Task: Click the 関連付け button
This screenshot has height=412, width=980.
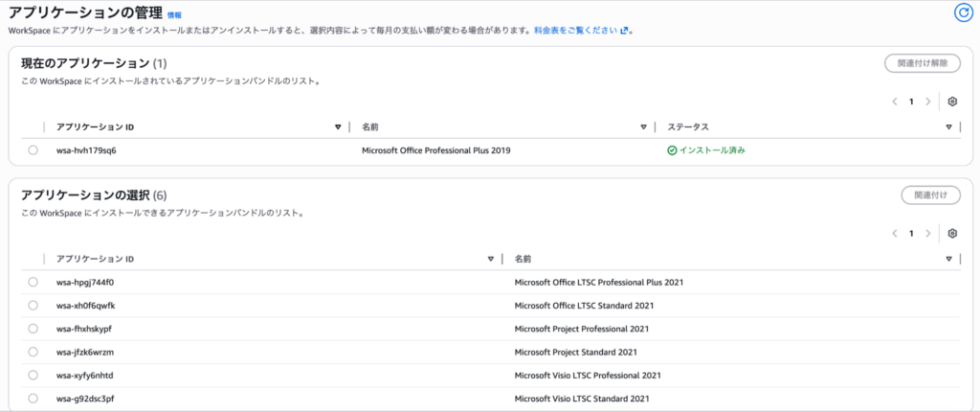Action: (930, 195)
